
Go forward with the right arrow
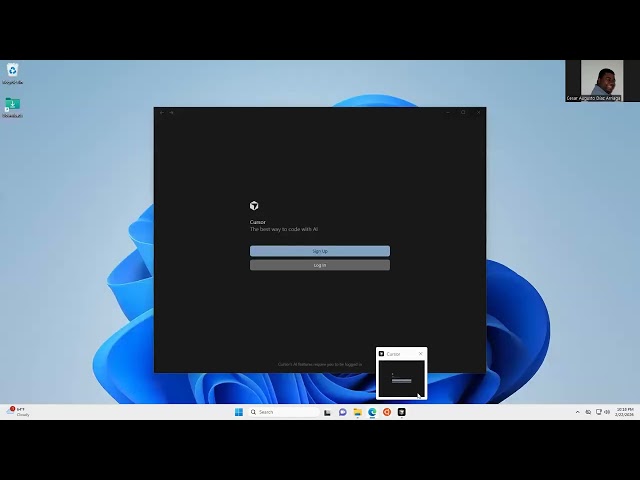coord(171,112)
